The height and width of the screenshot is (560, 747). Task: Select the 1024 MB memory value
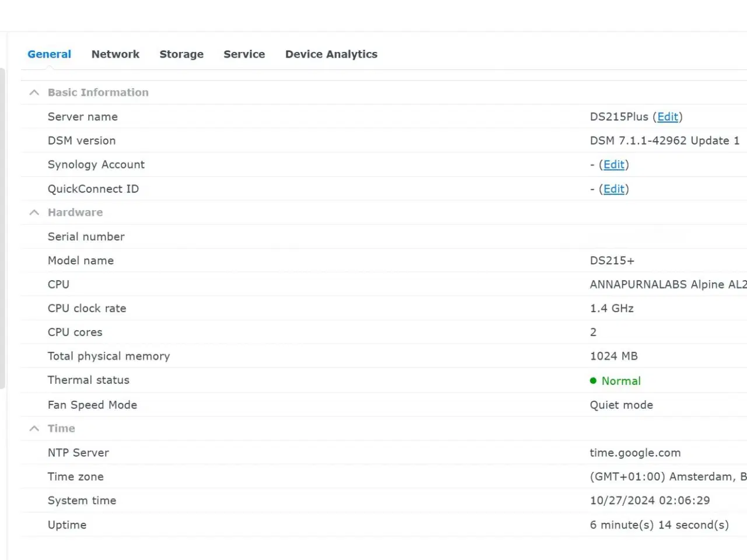(x=614, y=356)
